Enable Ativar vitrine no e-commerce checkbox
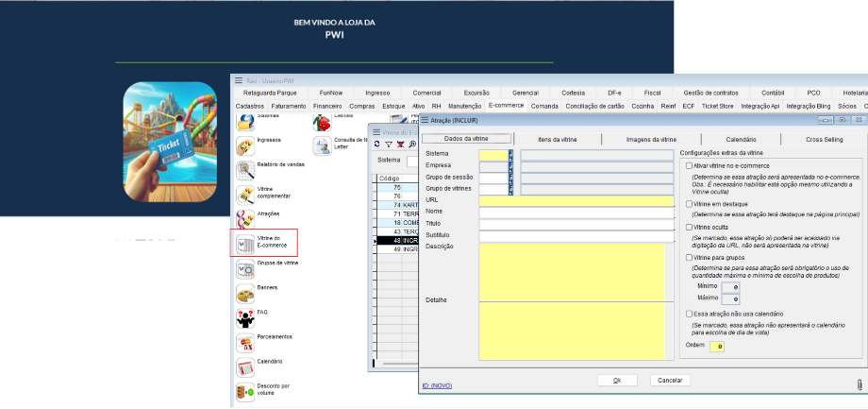The width and height of the screenshot is (868, 409). click(689, 165)
